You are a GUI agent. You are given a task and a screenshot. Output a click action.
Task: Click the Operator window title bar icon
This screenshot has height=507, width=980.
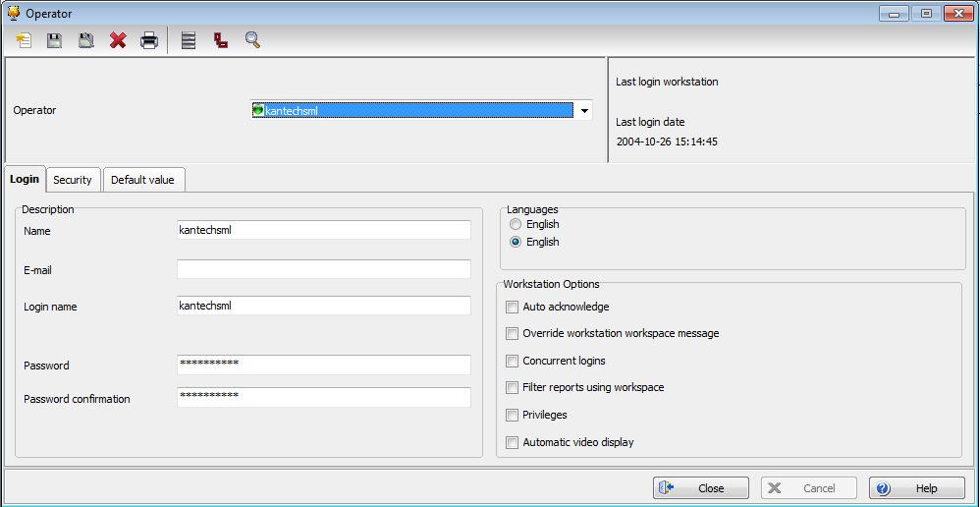[x=13, y=13]
